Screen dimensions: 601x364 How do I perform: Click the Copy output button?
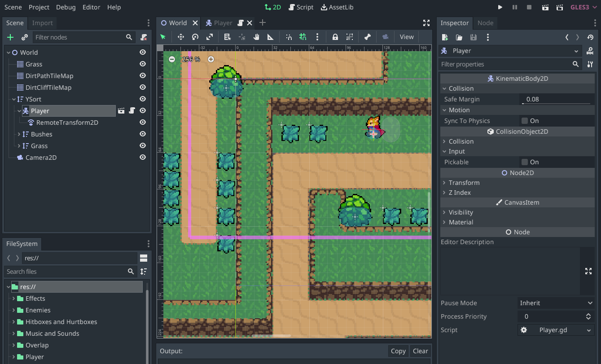pos(398,351)
